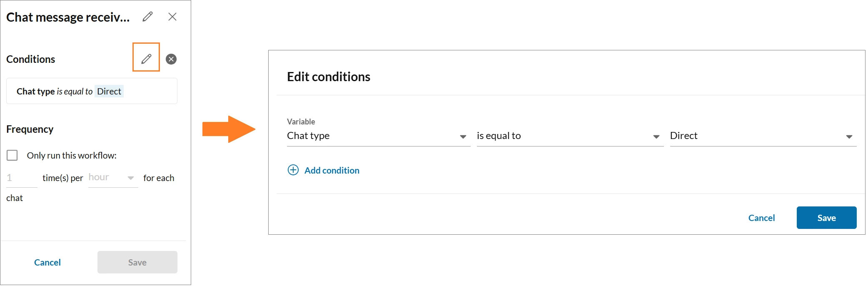868x288 pixels.
Task: Click the Direct value tag in condition
Action: click(x=109, y=91)
